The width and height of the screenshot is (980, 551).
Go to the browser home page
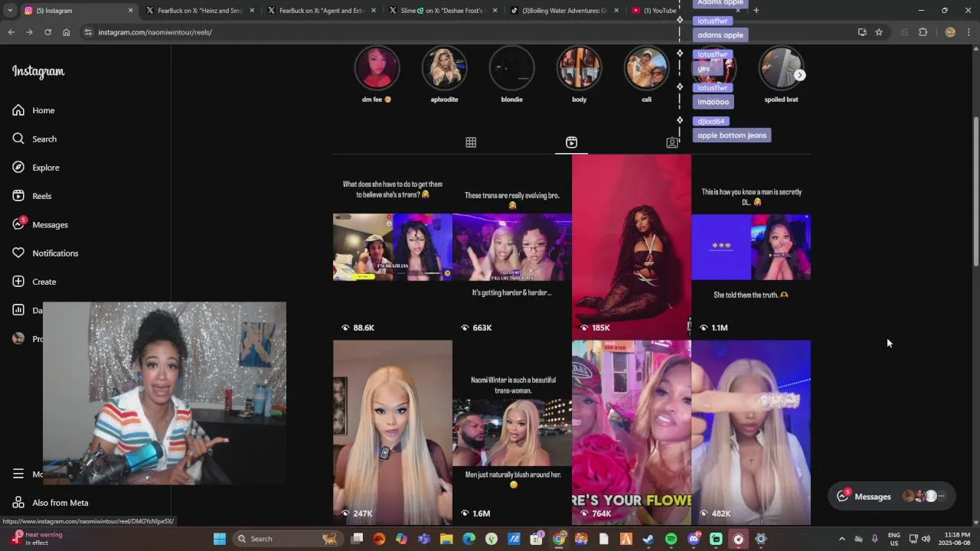click(x=67, y=32)
